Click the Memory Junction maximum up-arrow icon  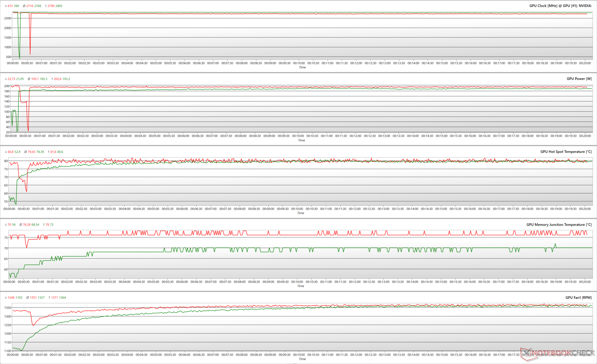pos(44,225)
